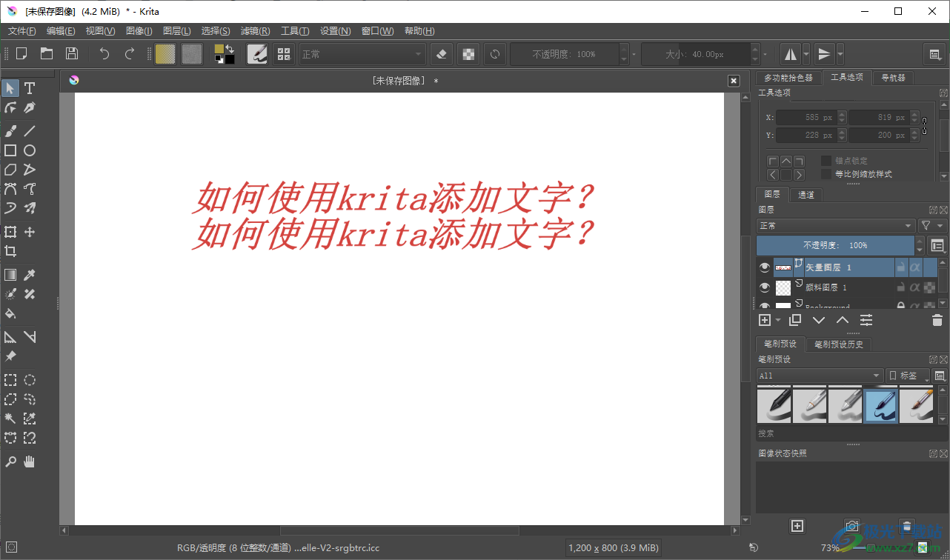Select the Crop tool
Screen dimensions: 950x560
[10, 251]
